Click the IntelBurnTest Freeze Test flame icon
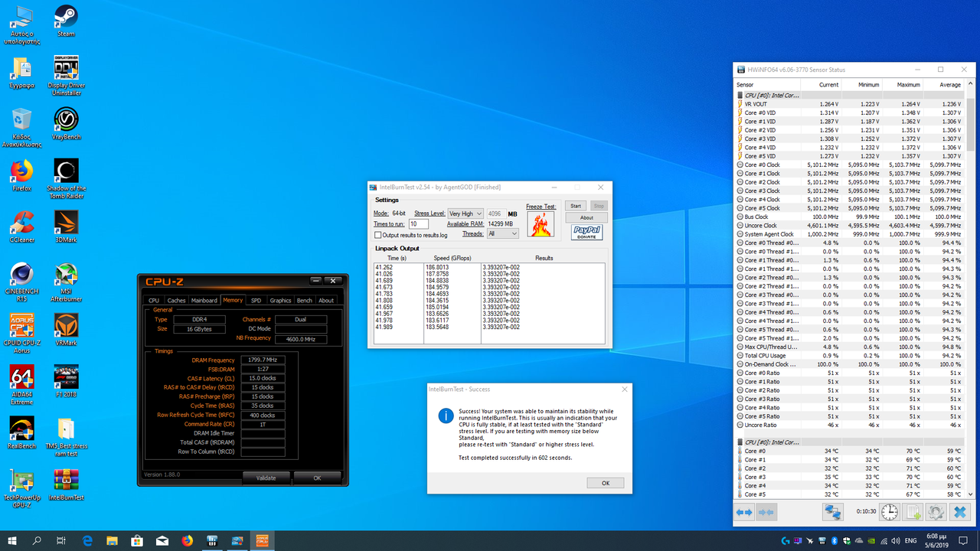This screenshot has width=980, height=551. click(541, 224)
